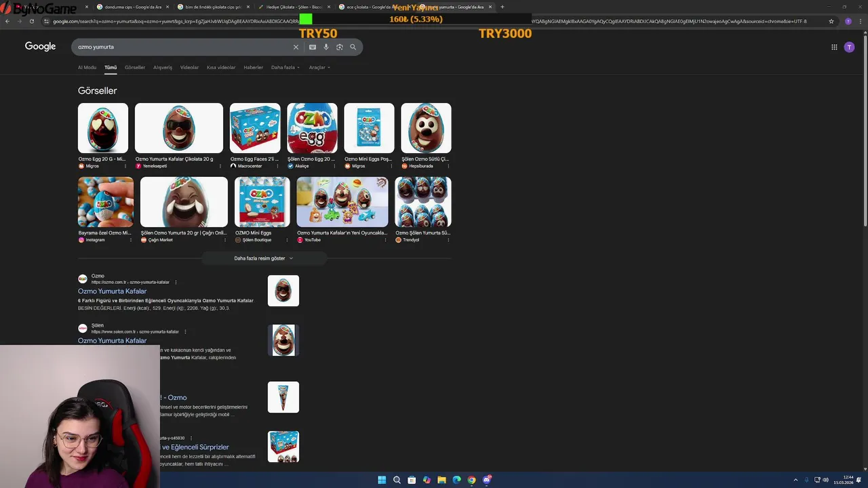Open thumbnail beside ozmo.com.tr result
The width and height of the screenshot is (868, 488).
click(x=283, y=291)
